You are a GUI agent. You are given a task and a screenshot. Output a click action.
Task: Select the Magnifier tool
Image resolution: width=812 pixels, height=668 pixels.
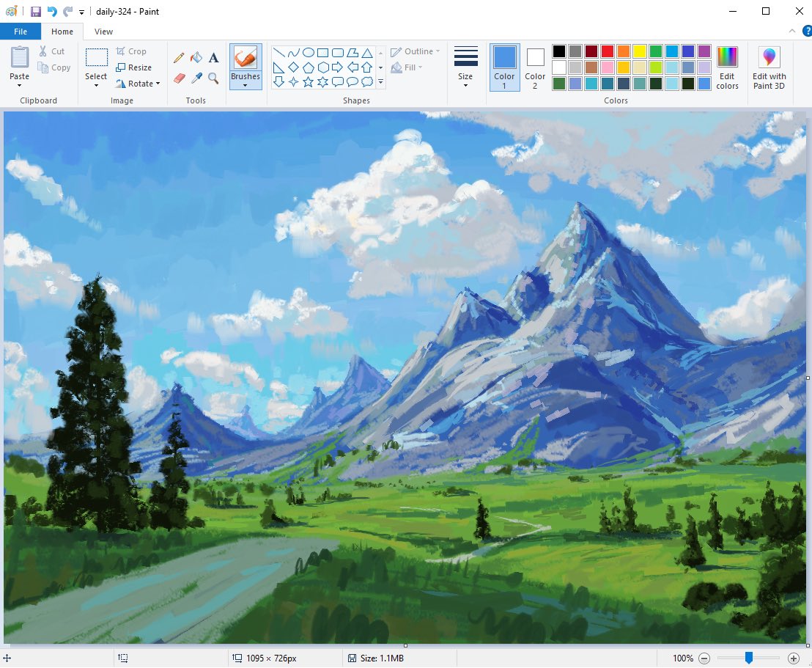tap(213, 78)
